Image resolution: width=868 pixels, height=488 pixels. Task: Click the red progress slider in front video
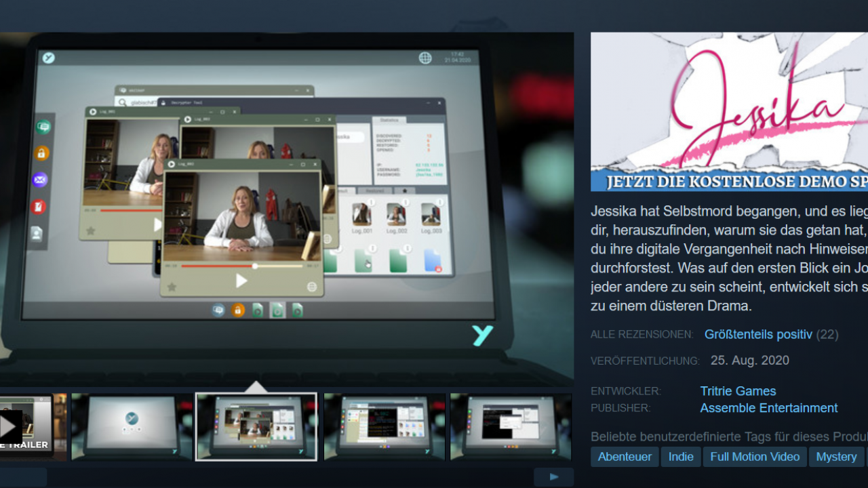click(x=255, y=266)
